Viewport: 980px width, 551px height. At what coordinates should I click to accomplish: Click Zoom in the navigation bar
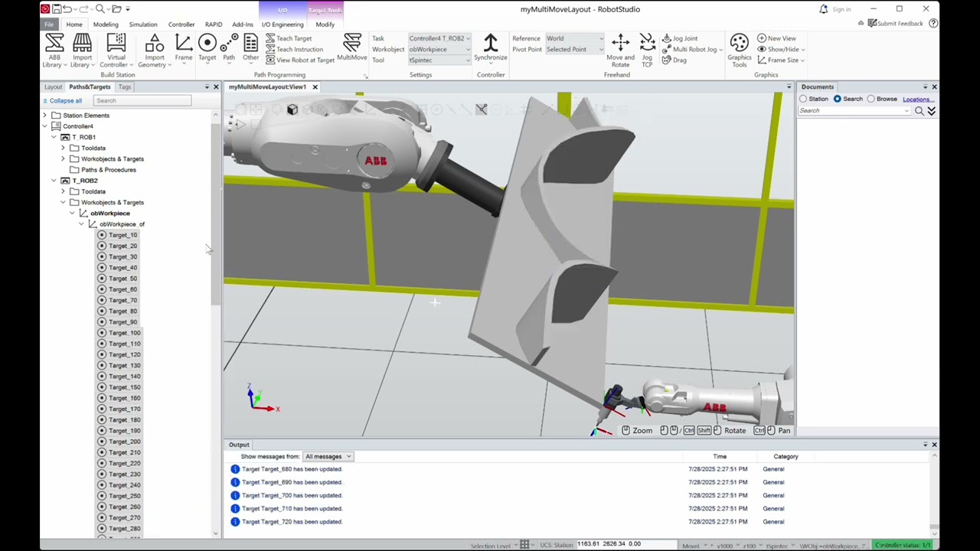click(x=637, y=431)
